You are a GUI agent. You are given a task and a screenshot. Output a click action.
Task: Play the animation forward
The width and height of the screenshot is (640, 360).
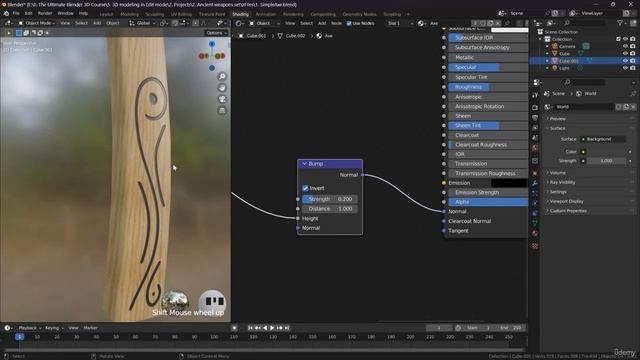tap(272, 328)
